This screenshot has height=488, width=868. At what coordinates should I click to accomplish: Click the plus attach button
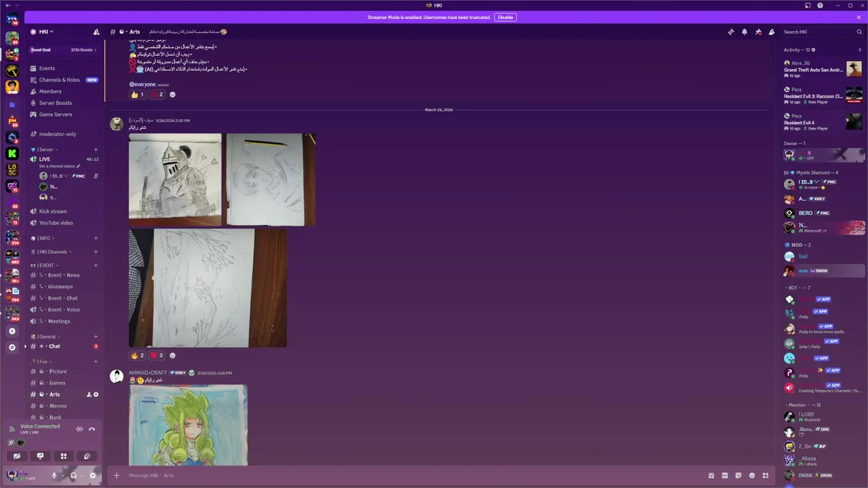click(117, 475)
